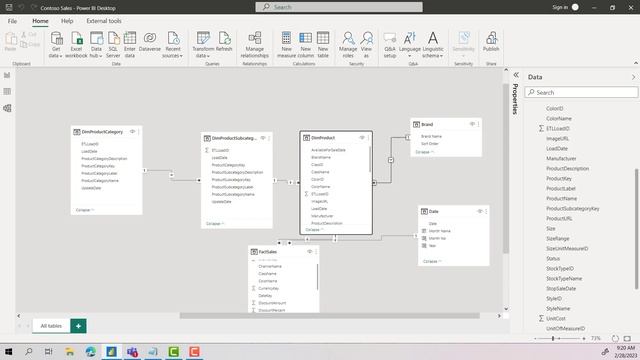Select the All tables layout tab
This screenshot has height=360, width=640.
[51, 326]
